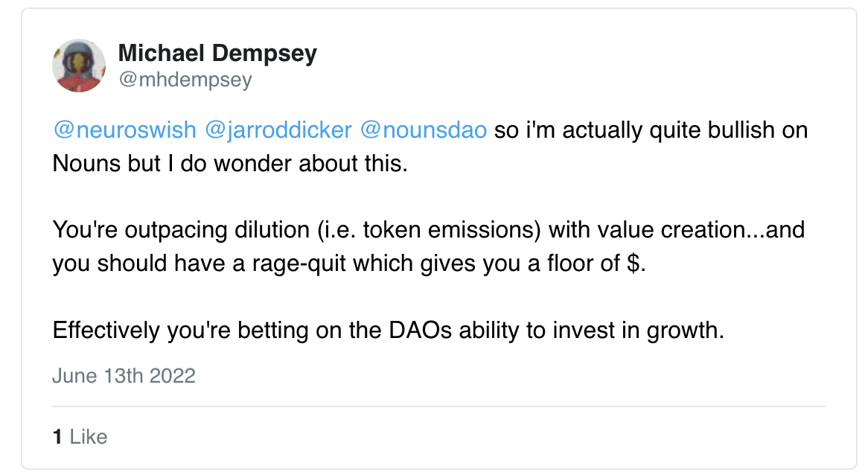
Task: Click the phrase "(i.e. token emissions)"
Action: pos(429,230)
